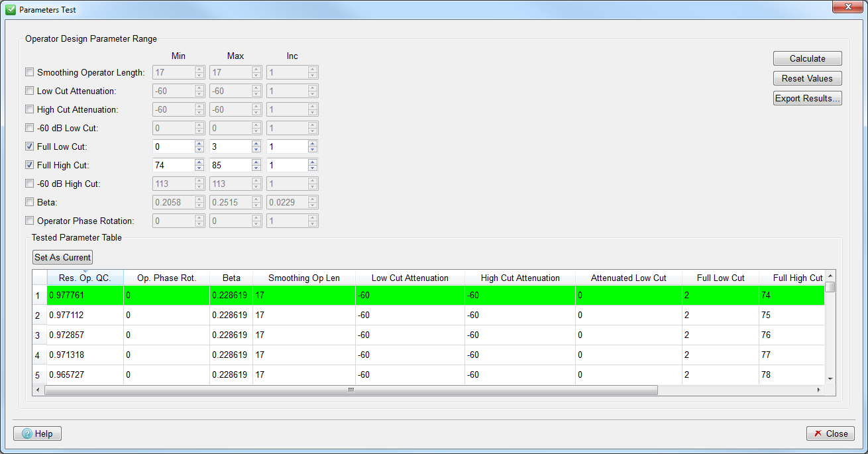The width and height of the screenshot is (868, 454).
Task: Click Set As Current button
Action: 63,257
